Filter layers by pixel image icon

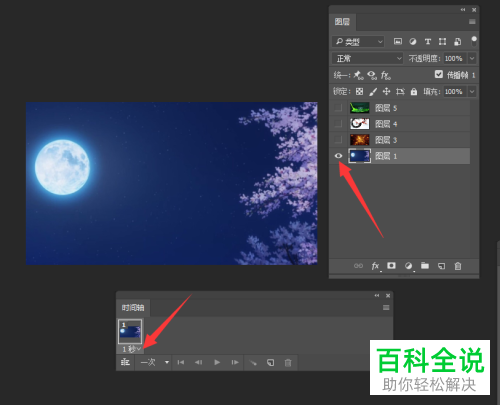pyautogui.click(x=397, y=41)
